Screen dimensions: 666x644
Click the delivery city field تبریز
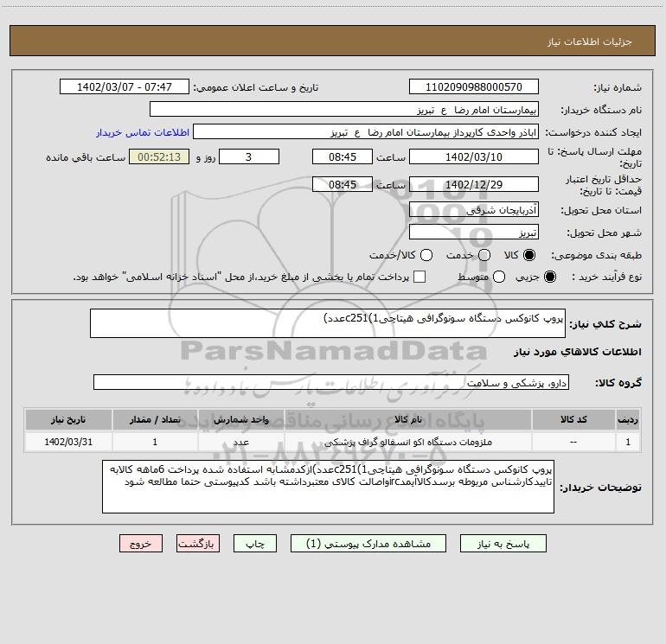474,232
